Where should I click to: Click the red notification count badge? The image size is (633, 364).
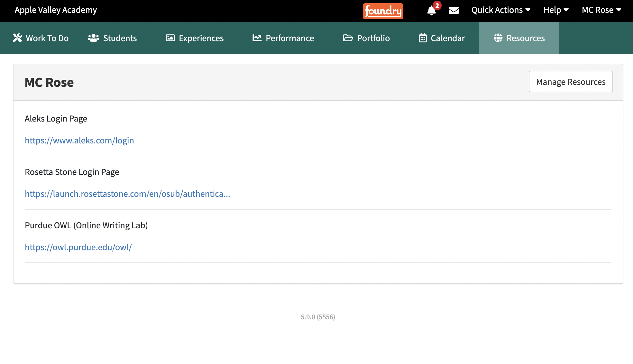tap(437, 6)
